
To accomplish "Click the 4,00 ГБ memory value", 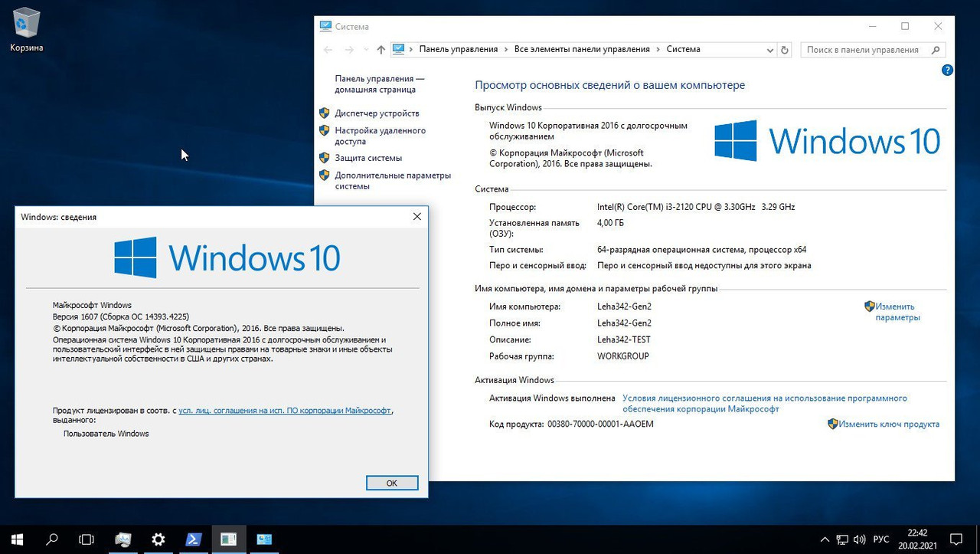I will (610, 223).
